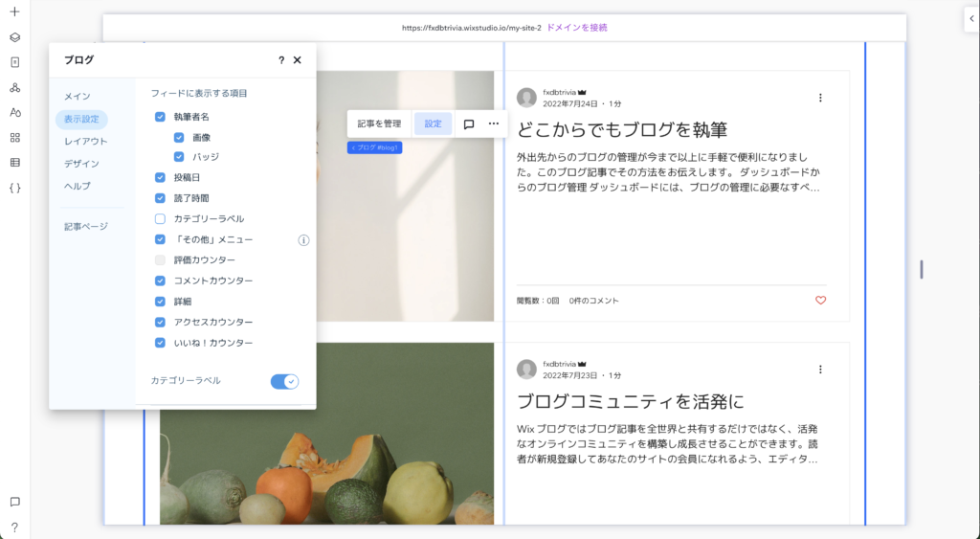Click the ブログ #blog1 element label
Image resolution: width=980 pixels, height=539 pixels.
pos(375,147)
